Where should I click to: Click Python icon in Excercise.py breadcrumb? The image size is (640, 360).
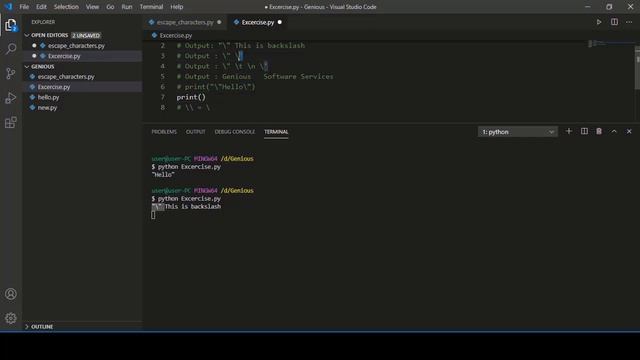[154, 36]
